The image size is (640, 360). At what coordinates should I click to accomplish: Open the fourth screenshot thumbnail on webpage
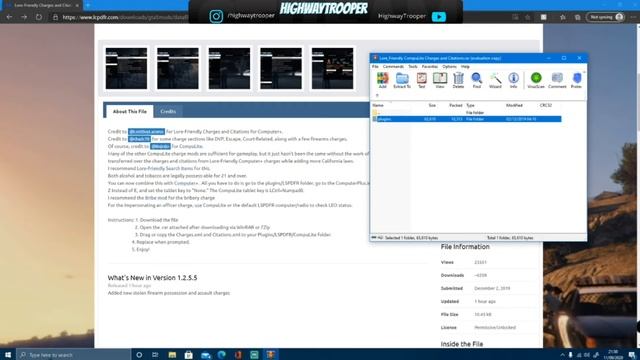click(281, 68)
